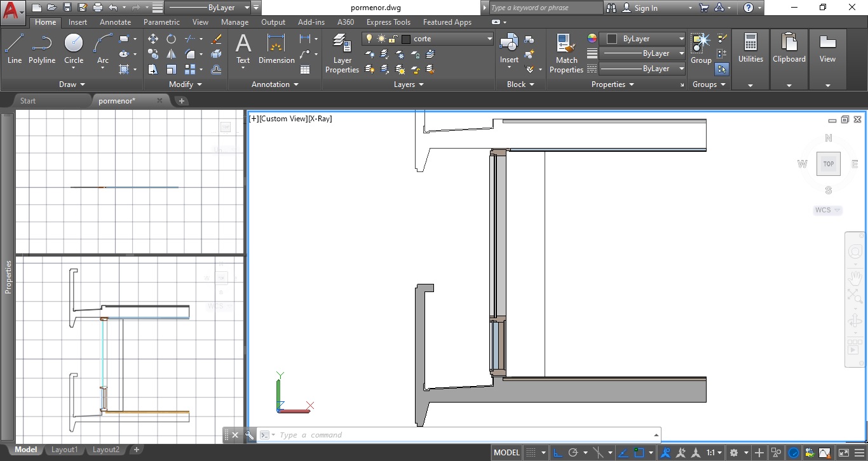Switch to the Start file tab

28,100
